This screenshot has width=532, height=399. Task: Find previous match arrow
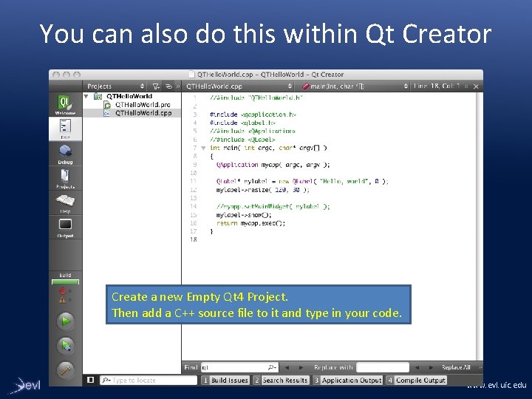(x=287, y=367)
